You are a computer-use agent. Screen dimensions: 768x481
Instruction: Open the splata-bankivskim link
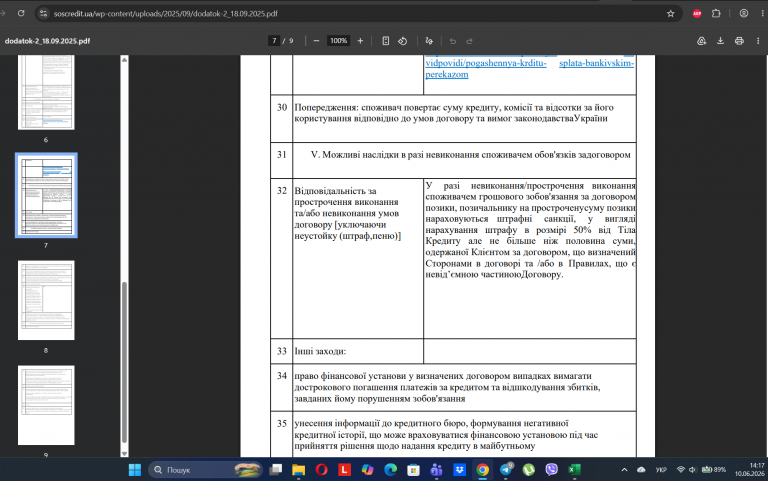(597, 63)
